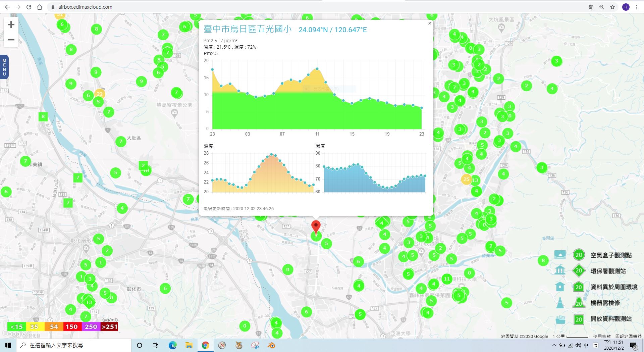Open File Explorer from the taskbar

(x=189, y=345)
